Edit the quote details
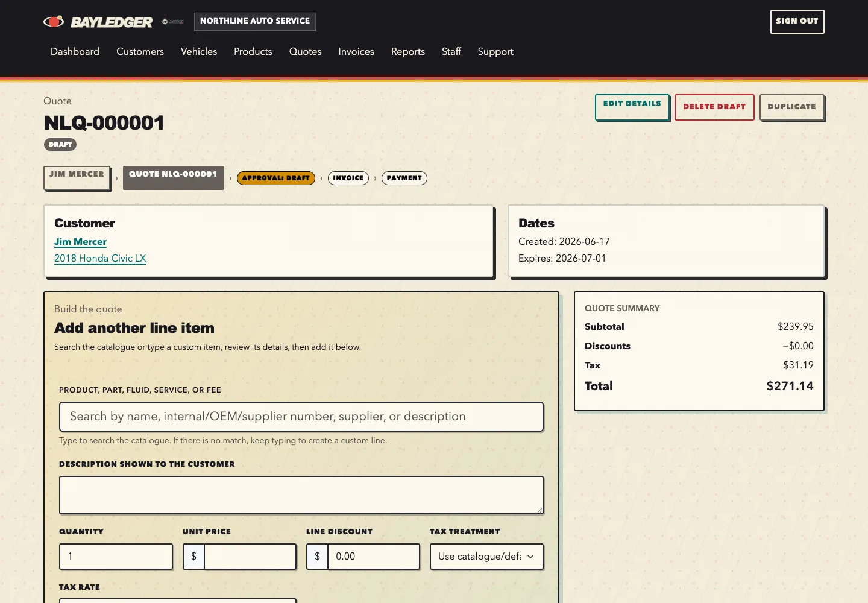This screenshot has height=603, width=868. pos(632,107)
